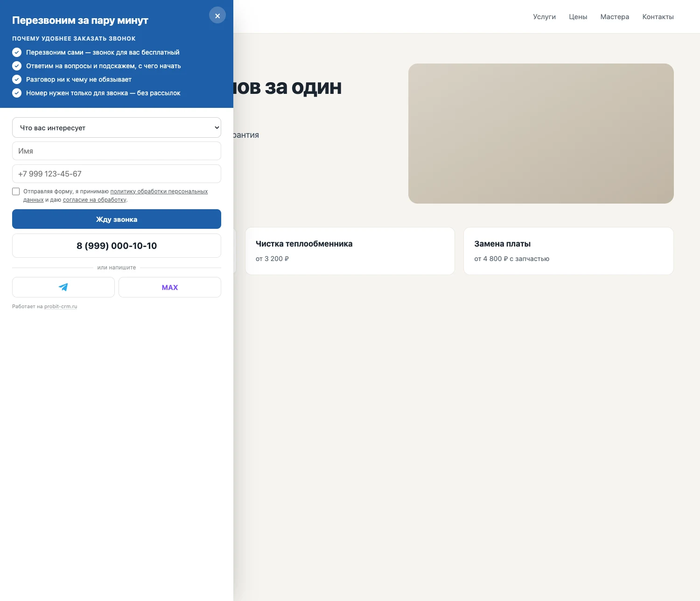
Task: Click the 'от 4 800 ₽ с запчастью' price text
Action: pos(511,259)
